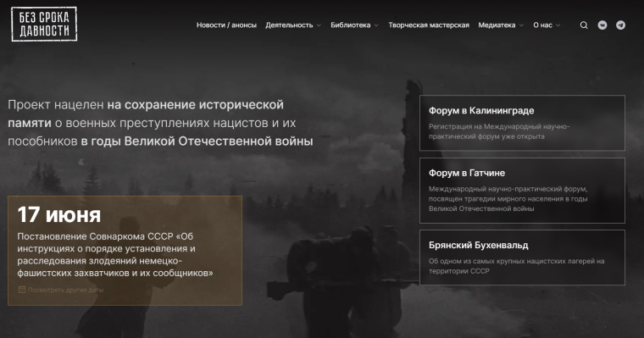Viewport: 644px width, 338px height.
Task: Open the Библиотека menu
Action: tap(350, 25)
